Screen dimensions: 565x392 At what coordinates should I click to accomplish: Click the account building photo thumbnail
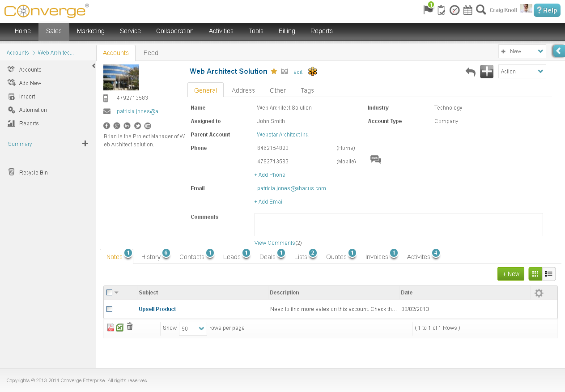(x=121, y=77)
